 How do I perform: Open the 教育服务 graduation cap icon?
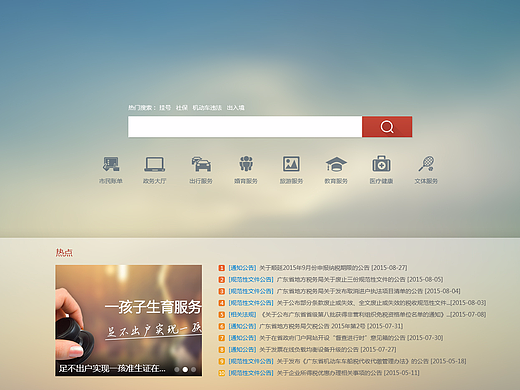(x=336, y=164)
